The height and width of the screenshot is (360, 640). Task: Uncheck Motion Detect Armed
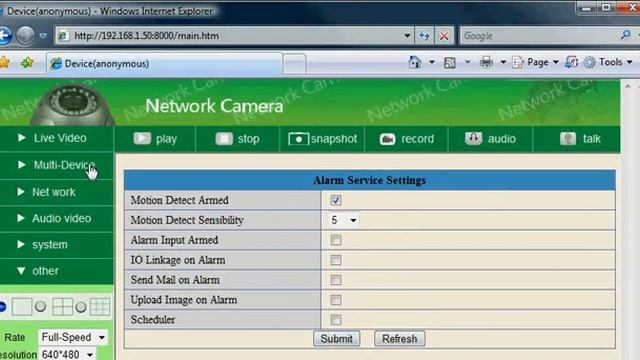tap(336, 200)
